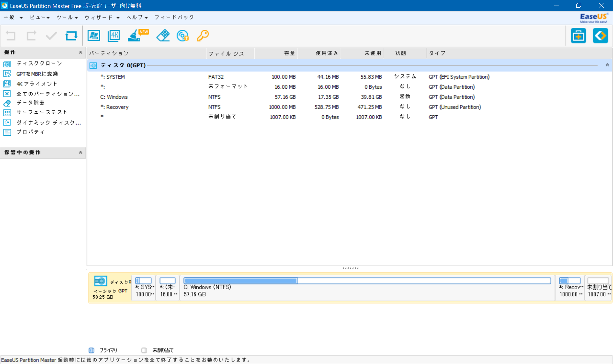
Task: Select the C: Windows (NTFS) block in disk map
Action: pos(367,288)
